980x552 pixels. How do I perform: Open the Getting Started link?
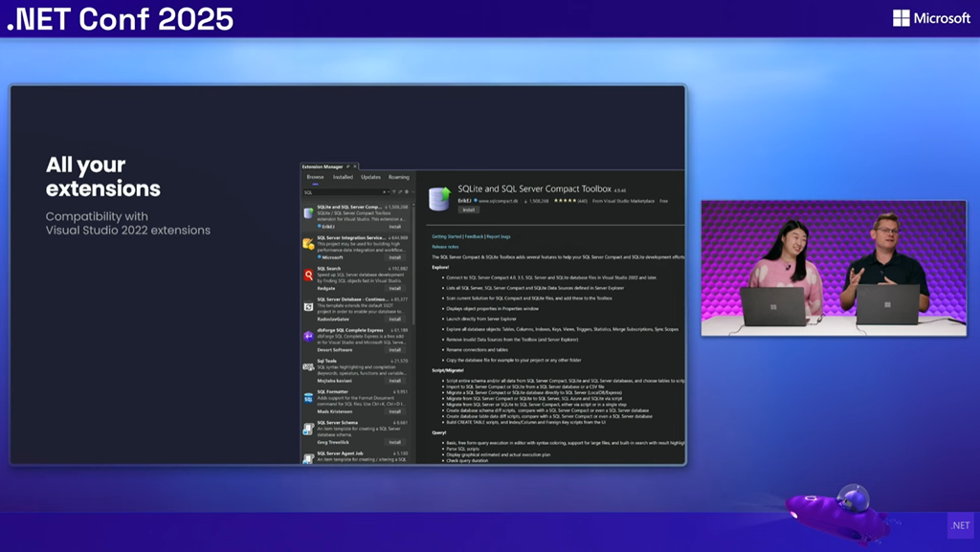click(x=446, y=236)
